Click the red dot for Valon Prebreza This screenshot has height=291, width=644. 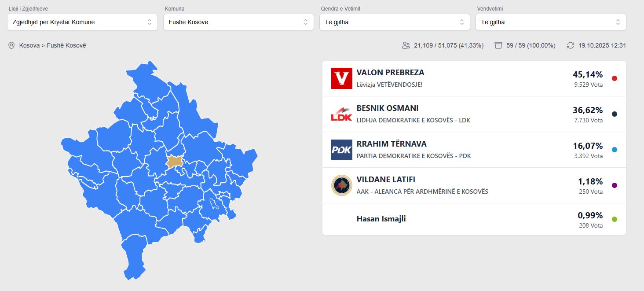click(x=615, y=78)
